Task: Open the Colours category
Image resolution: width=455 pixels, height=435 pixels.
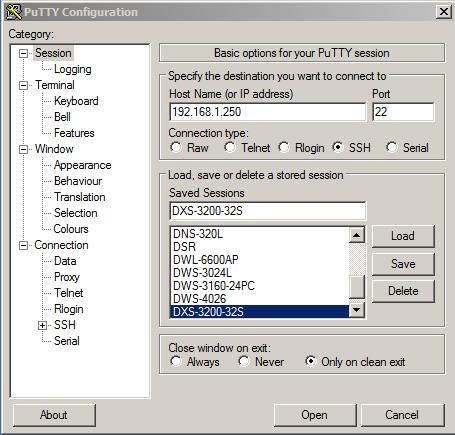Action: click(71, 229)
